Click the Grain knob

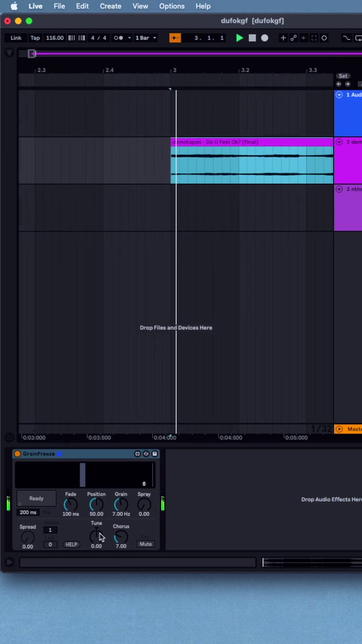(x=121, y=504)
